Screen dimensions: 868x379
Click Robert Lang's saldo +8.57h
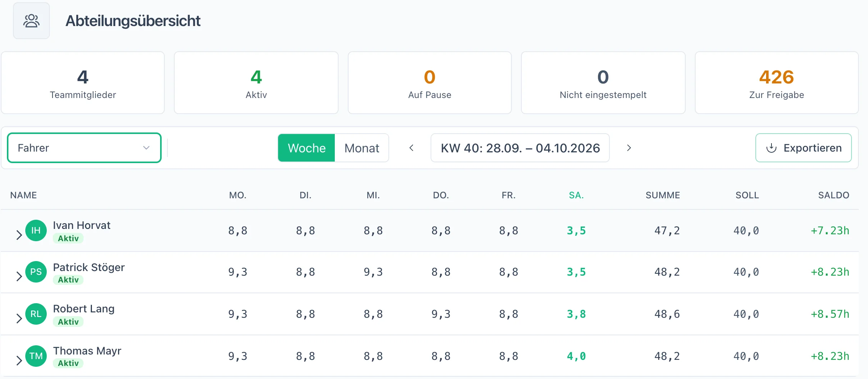click(x=830, y=314)
